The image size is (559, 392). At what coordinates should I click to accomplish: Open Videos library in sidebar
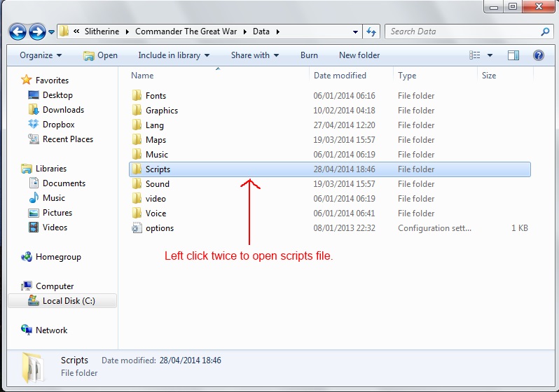[55, 227]
